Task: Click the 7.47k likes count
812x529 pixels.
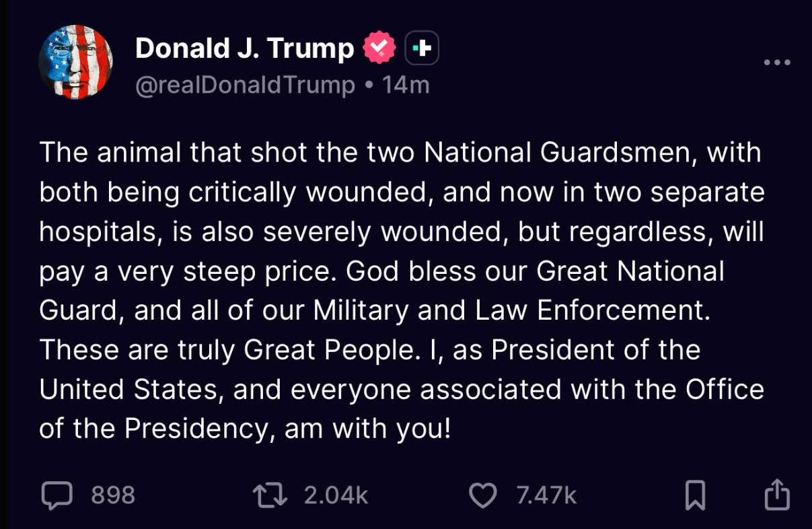Action: click(546, 495)
